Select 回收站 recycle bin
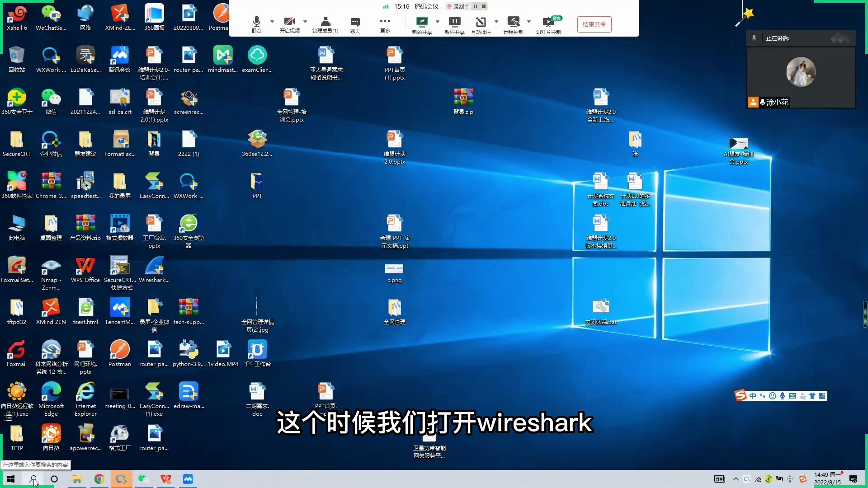This screenshot has height=488, width=868. click(x=17, y=59)
